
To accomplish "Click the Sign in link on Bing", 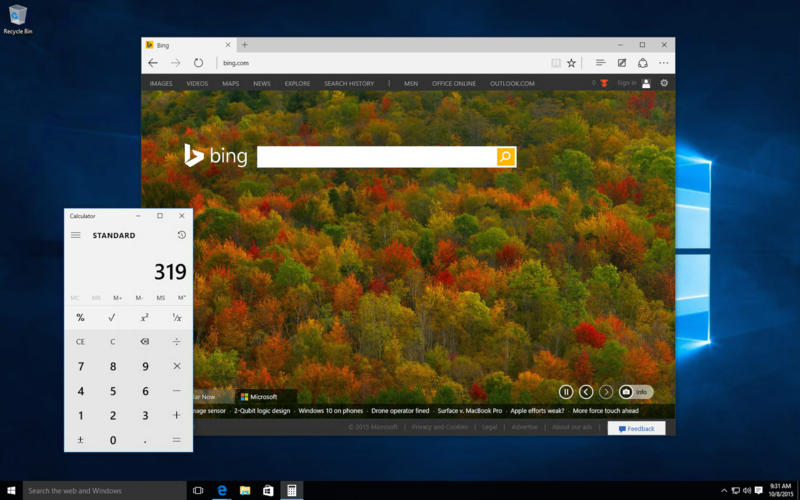I will pyautogui.click(x=626, y=83).
